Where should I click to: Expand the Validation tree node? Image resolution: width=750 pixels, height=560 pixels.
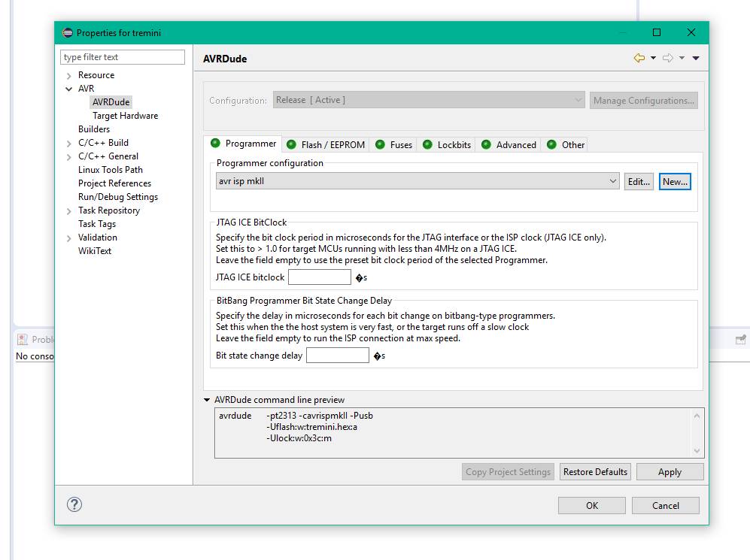click(69, 238)
